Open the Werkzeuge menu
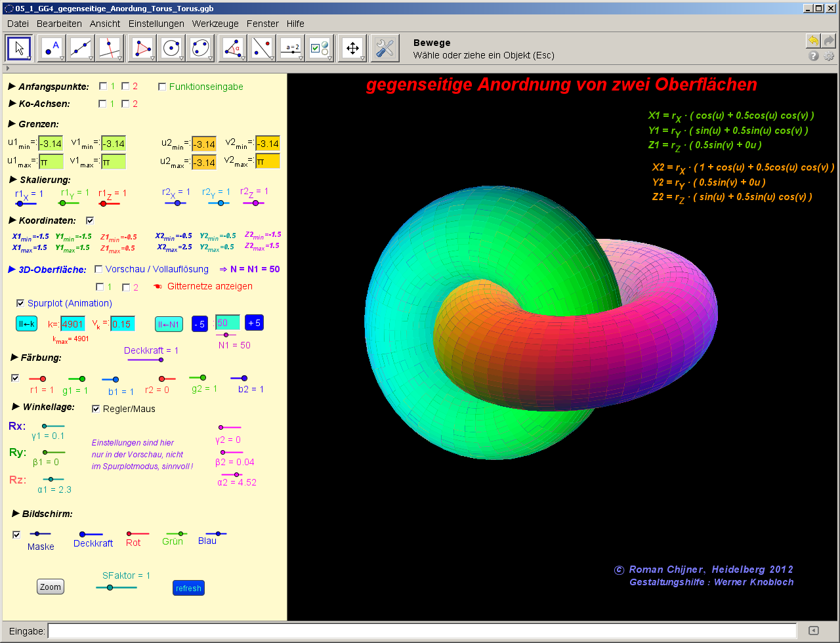Viewport: 840px width, 643px height. [217, 24]
